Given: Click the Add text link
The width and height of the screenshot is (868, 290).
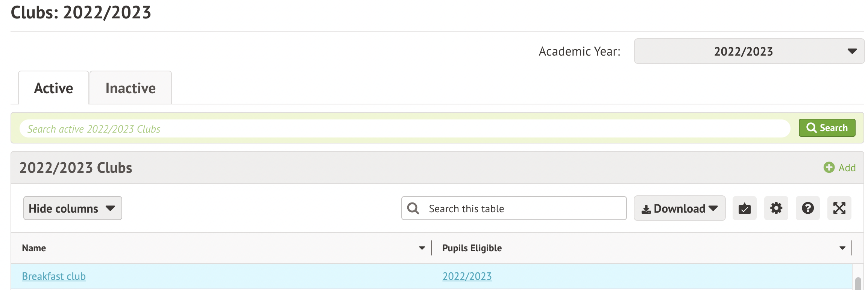Looking at the screenshot, I should [x=847, y=168].
